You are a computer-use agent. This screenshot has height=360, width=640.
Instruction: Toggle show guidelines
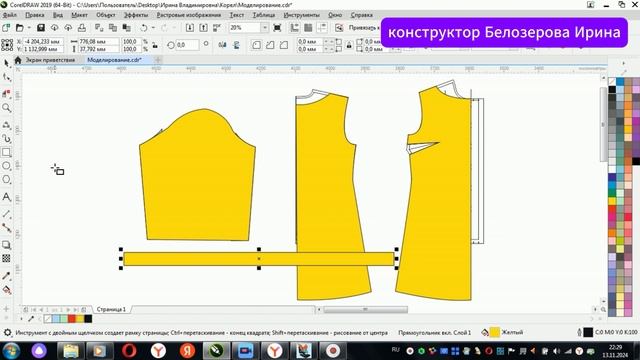tap(322, 28)
